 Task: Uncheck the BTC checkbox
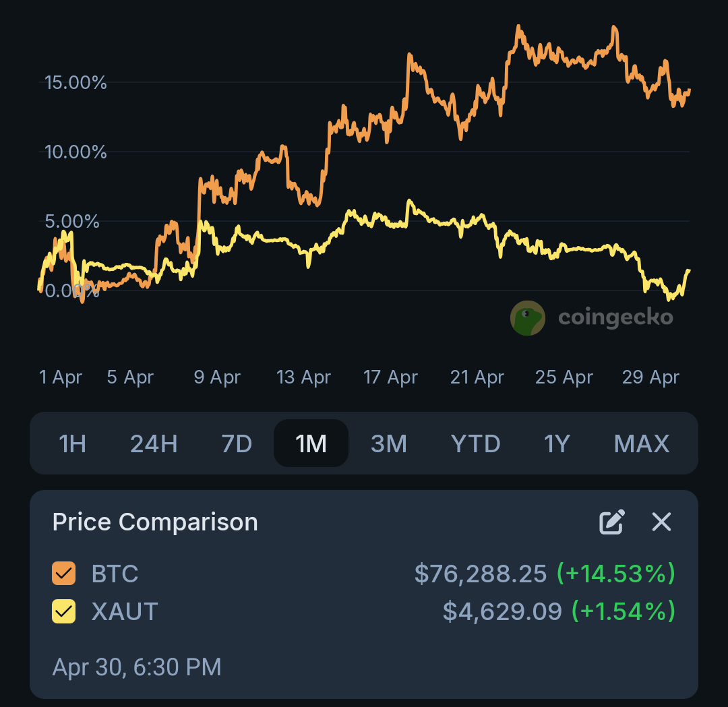tap(63, 574)
